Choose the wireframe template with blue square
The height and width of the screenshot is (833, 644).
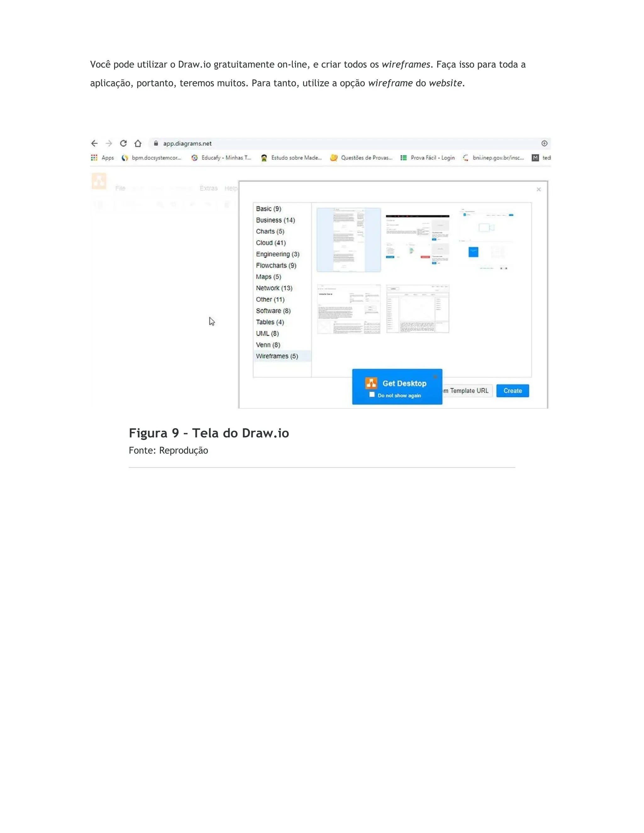pyautogui.click(x=487, y=240)
